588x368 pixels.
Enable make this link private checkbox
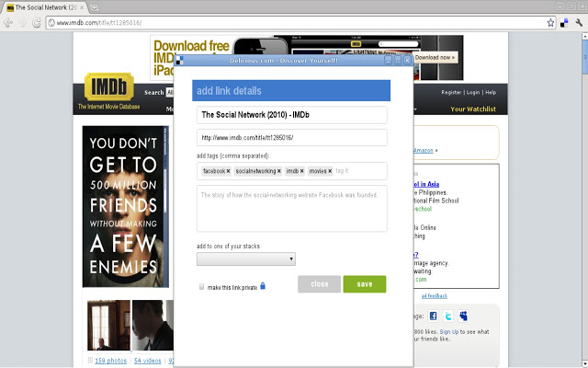pos(201,287)
